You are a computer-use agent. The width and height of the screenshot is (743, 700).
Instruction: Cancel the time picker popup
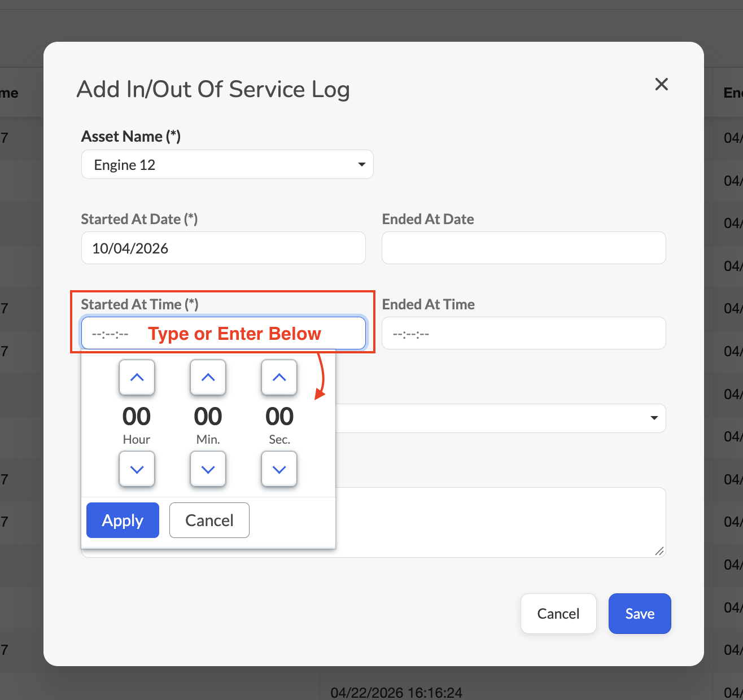209,520
